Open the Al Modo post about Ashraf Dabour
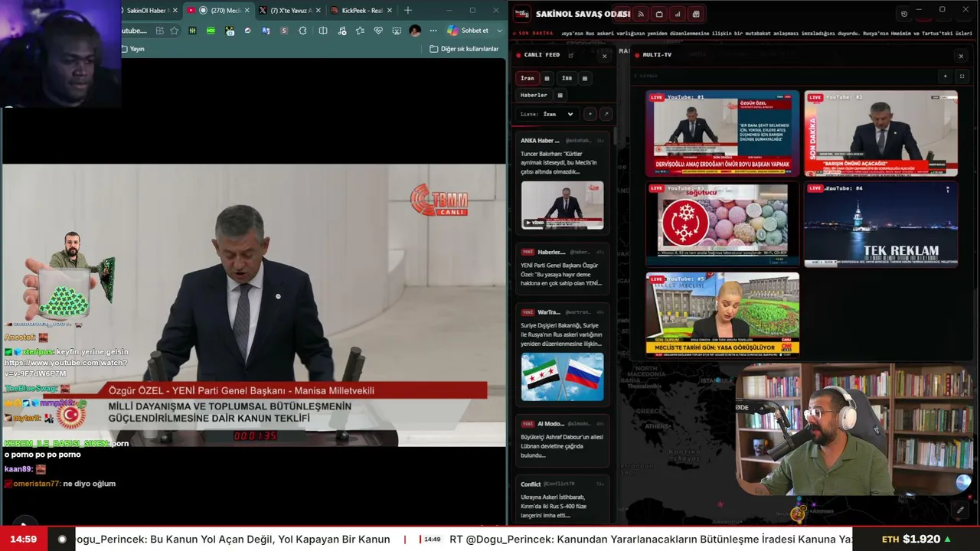This screenshot has height=551, width=980. pyautogui.click(x=563, y=441)
